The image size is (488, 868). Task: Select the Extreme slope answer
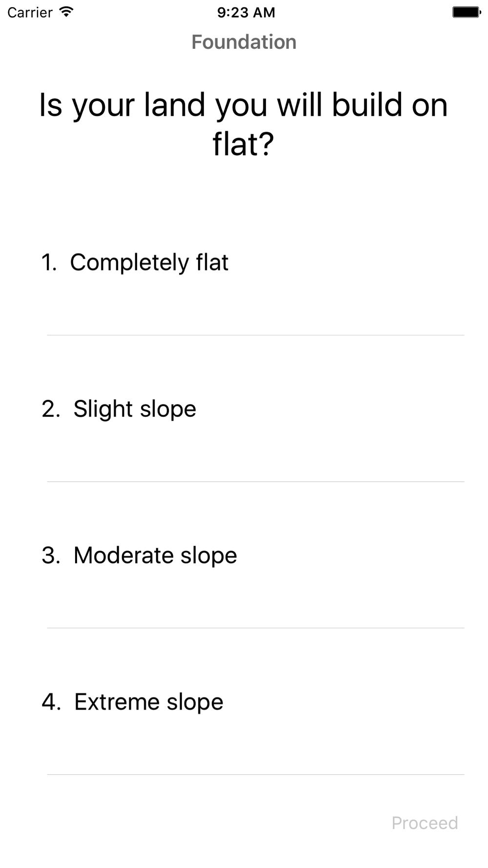point(244,702)
